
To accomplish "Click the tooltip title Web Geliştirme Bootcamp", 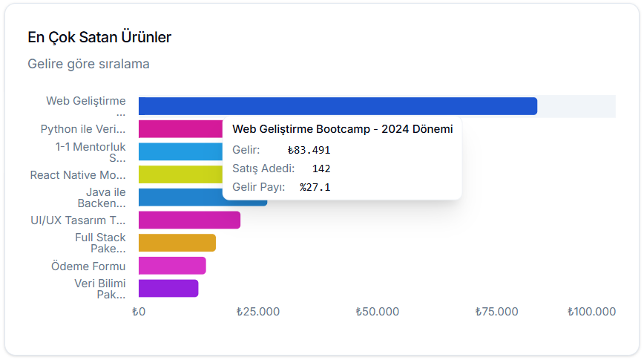I will click(342, 129).
